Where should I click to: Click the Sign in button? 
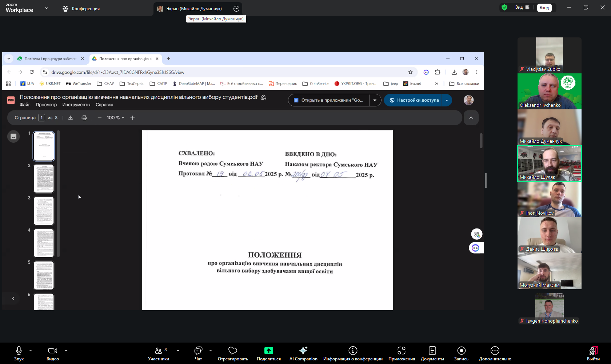[x=544, y=8]
